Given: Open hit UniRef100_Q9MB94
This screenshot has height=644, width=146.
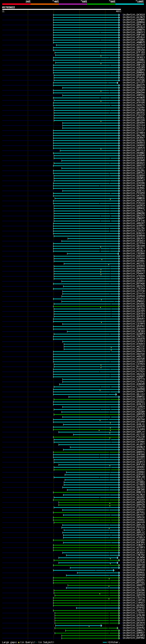Looking at the screenshot, I should [x=134, y=22].
